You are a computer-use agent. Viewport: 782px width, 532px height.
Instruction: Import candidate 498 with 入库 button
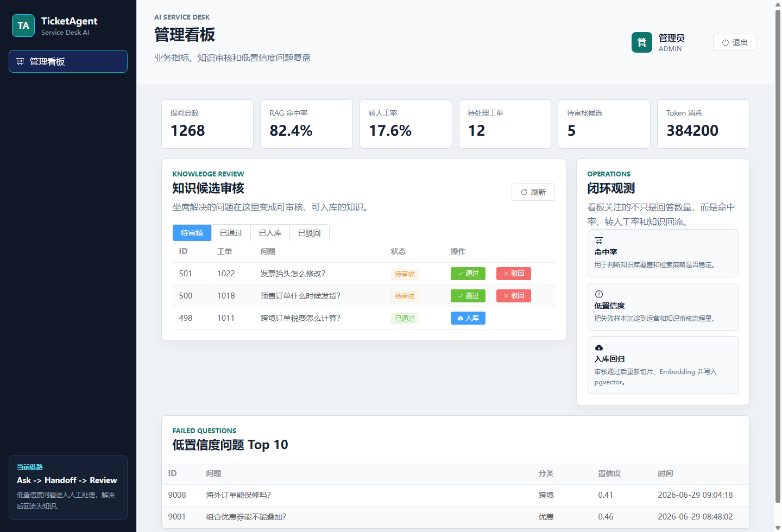point(468,318)
